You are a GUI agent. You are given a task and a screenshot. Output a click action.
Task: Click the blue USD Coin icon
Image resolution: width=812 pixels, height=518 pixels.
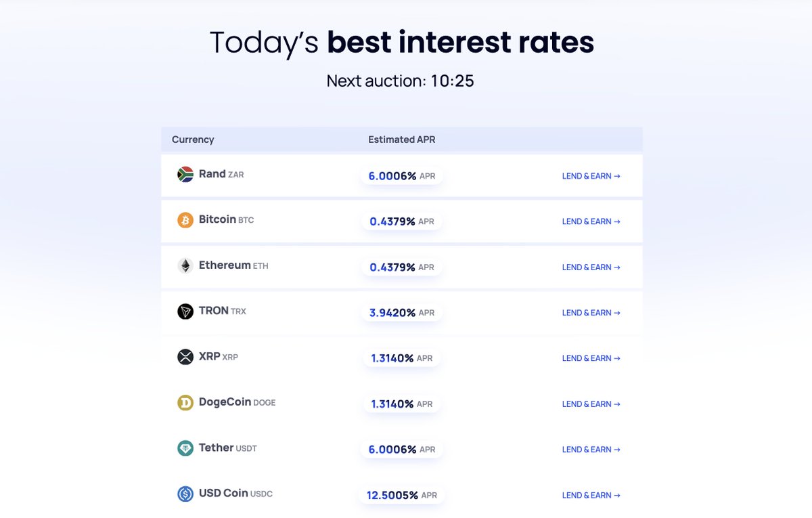[x=185, y=494]
